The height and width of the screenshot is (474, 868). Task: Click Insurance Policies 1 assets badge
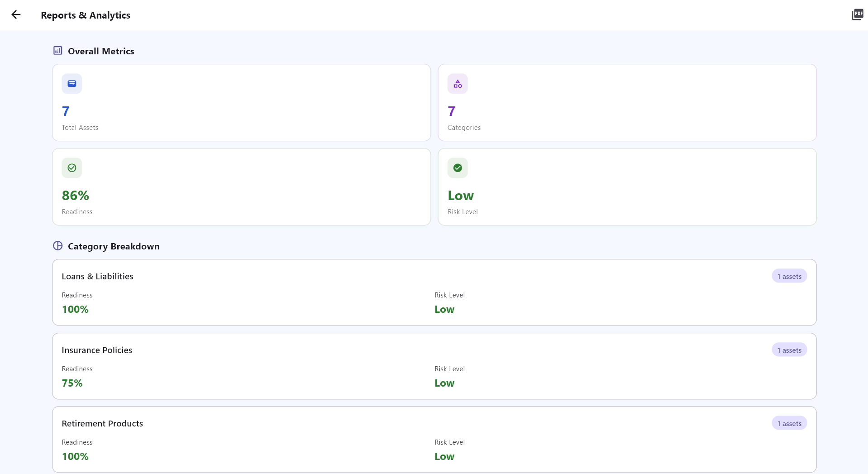click(x=789, y=350)
